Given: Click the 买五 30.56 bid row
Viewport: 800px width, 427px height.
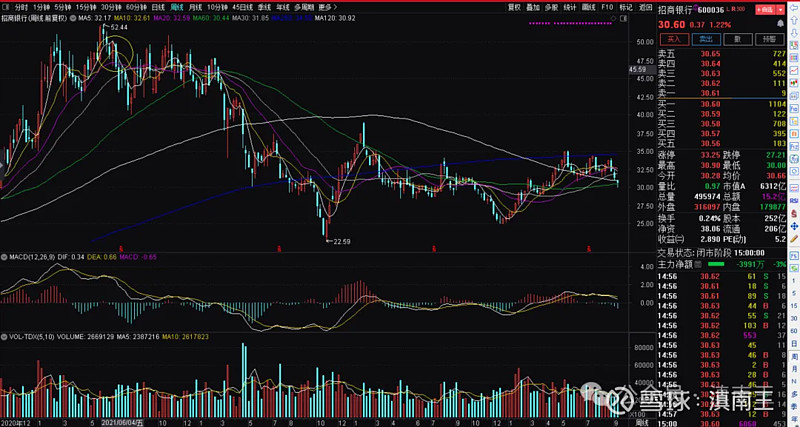Looking at the screenshot, I should point(721,143).
